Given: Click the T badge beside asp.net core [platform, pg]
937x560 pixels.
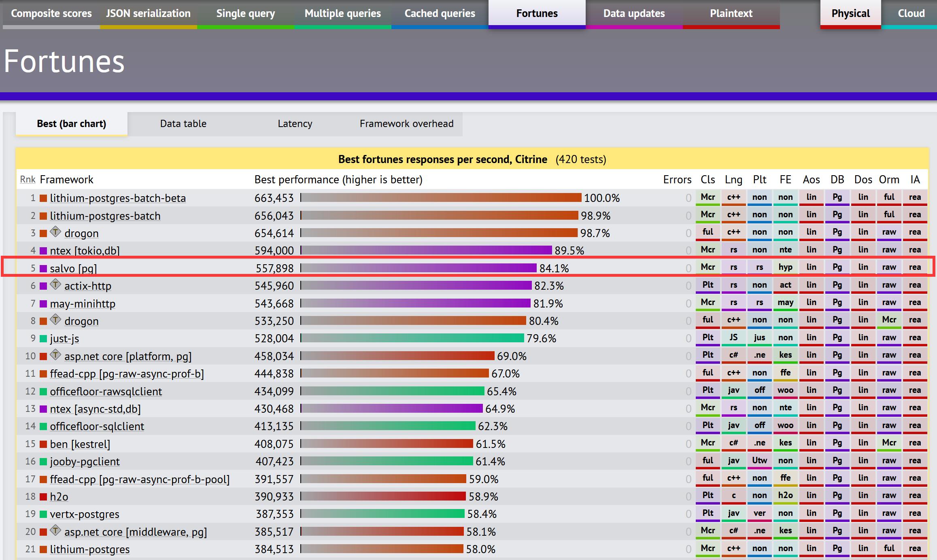Looking at the screenshot, I should [56, 355].
